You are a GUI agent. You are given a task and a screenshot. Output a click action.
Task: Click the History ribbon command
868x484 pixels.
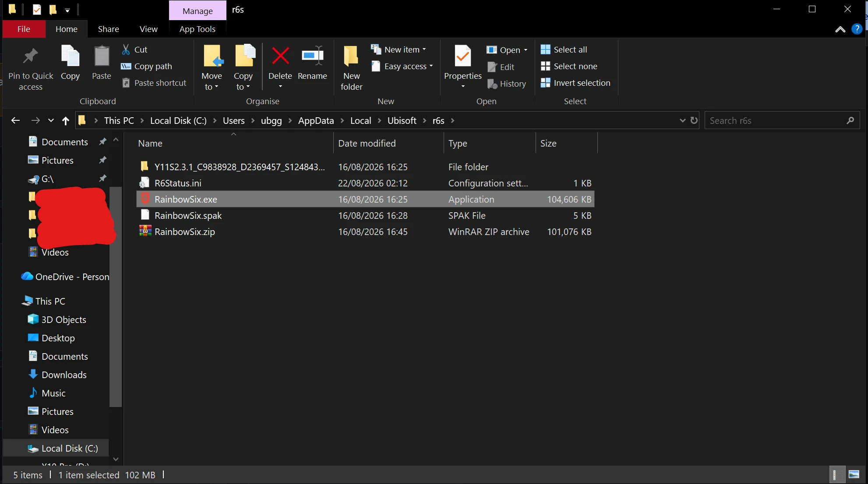[506, 84]
